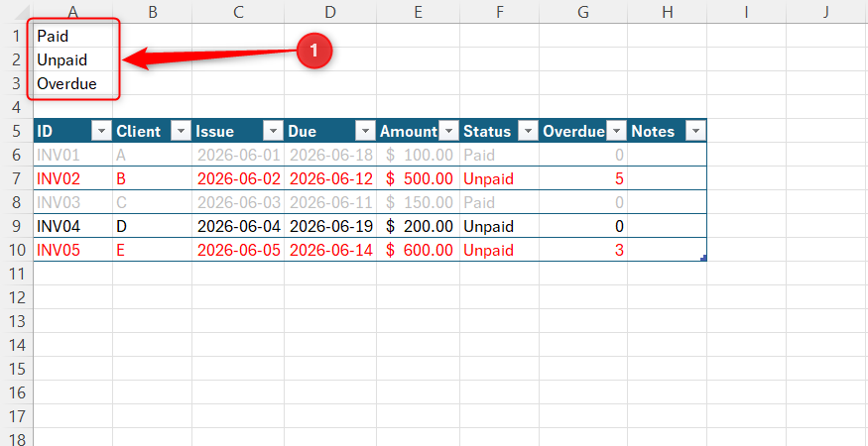Viewport: 868px width, 446px height.
Task: Select Status cell for INV02
Action: [x=499, y=178]
